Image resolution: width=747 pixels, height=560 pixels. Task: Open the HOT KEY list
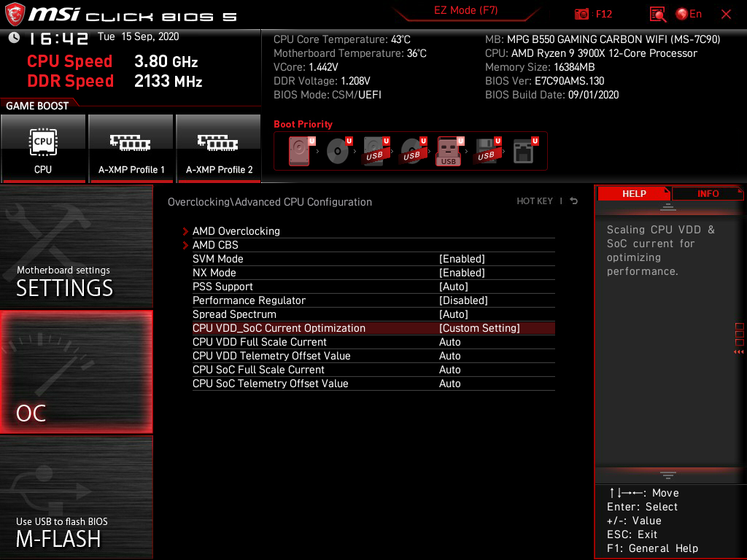(535, 201)
